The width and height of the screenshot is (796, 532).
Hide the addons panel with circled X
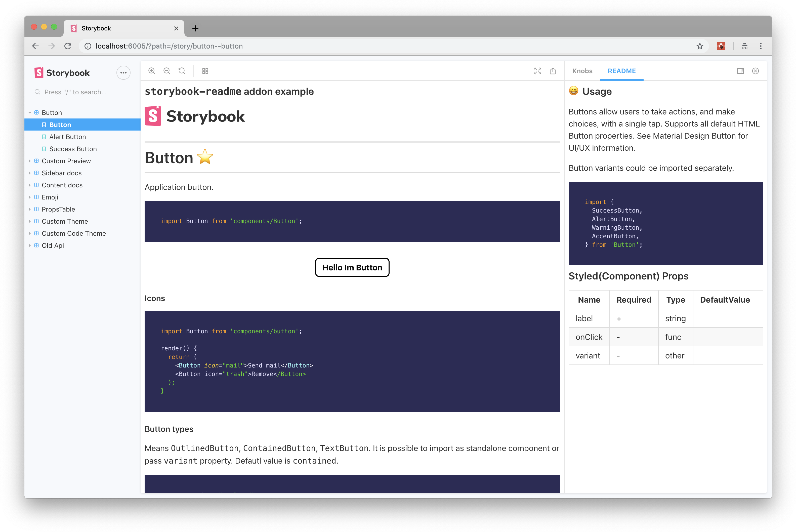click(x=755, y=71)
